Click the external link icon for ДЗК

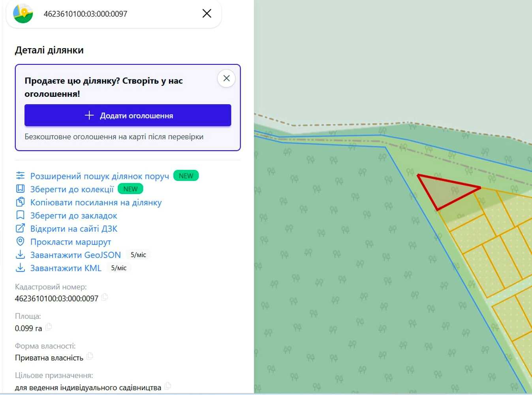tap(20, 228)
